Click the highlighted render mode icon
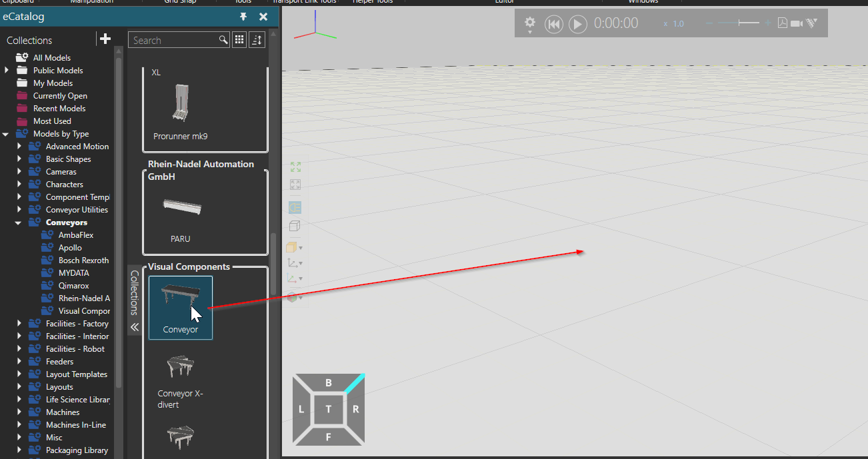 pos(294,207)
